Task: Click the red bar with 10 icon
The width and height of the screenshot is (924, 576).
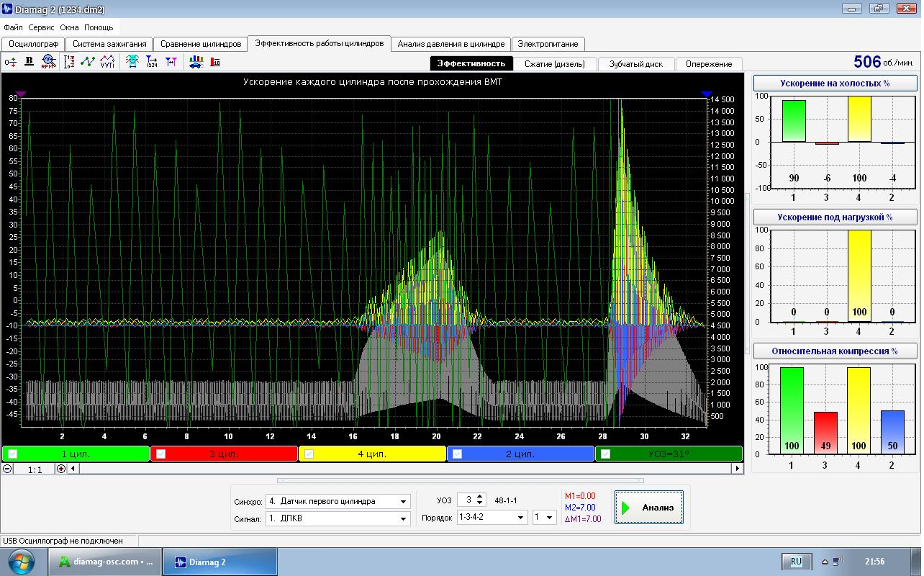Action: click(215, 62)
